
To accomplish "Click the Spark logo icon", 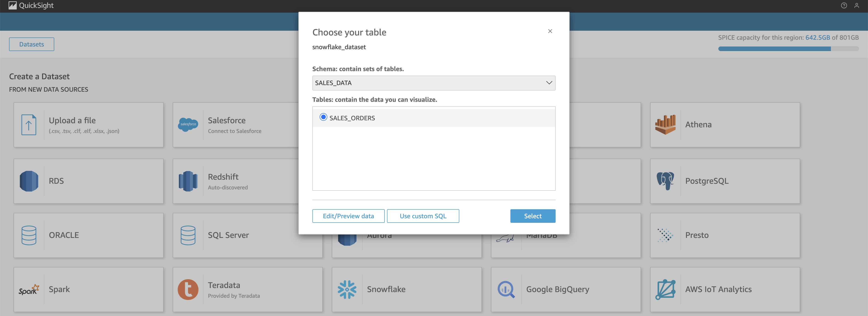I will click(29, 289).
